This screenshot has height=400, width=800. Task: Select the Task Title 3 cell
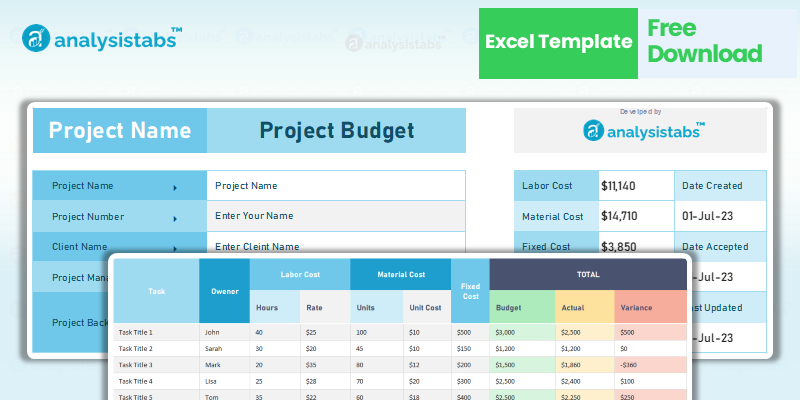(x=157, y=365)
